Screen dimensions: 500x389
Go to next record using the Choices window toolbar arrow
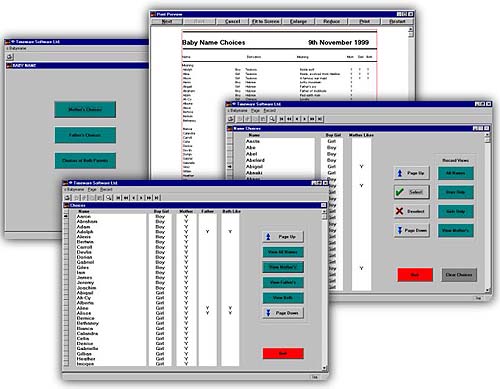[141, 198]
